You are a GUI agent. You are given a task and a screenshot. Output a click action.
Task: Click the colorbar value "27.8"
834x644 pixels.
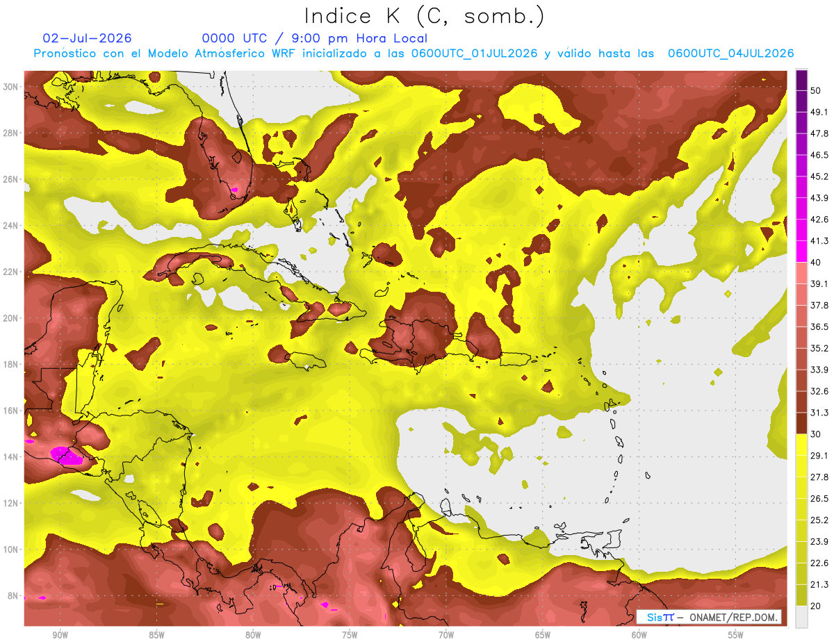[819, 477]
